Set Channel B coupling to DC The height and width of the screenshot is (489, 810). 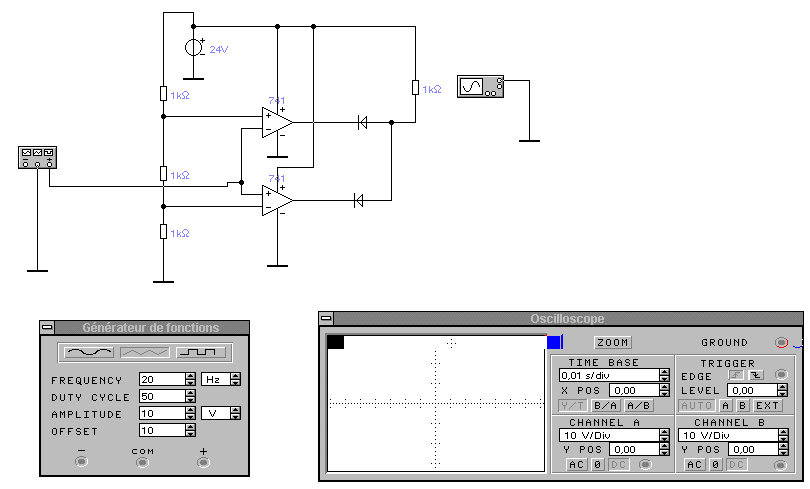pos(736,465)
